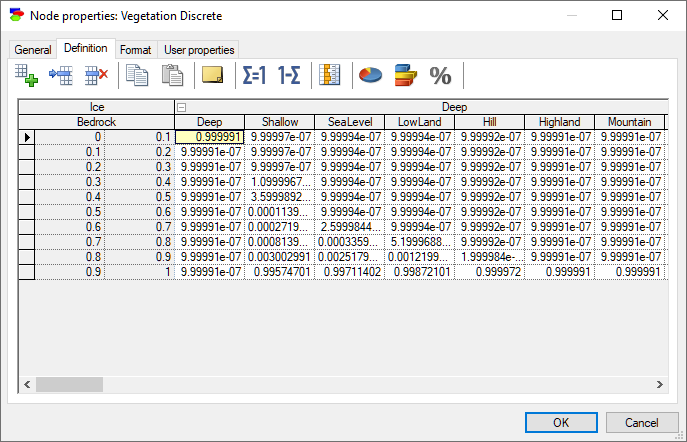The width and height of the screenshot is (687, 442).
Task: Select the cell 0.999972 in Hill column
Action: pyautogui.click(x=489, y=272)
